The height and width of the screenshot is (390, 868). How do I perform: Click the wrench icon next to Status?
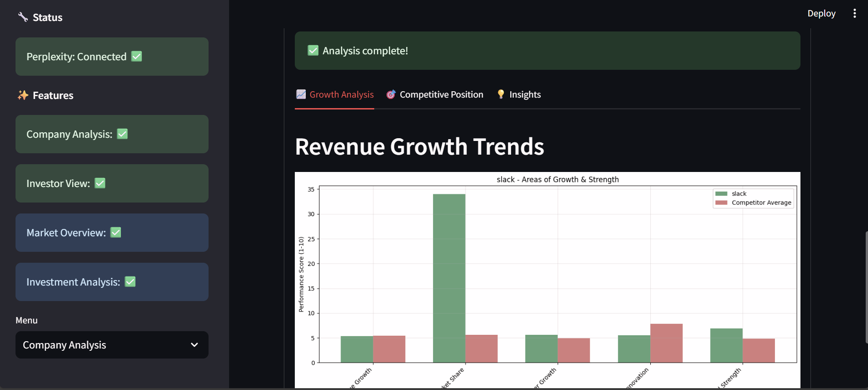[23, 17]
